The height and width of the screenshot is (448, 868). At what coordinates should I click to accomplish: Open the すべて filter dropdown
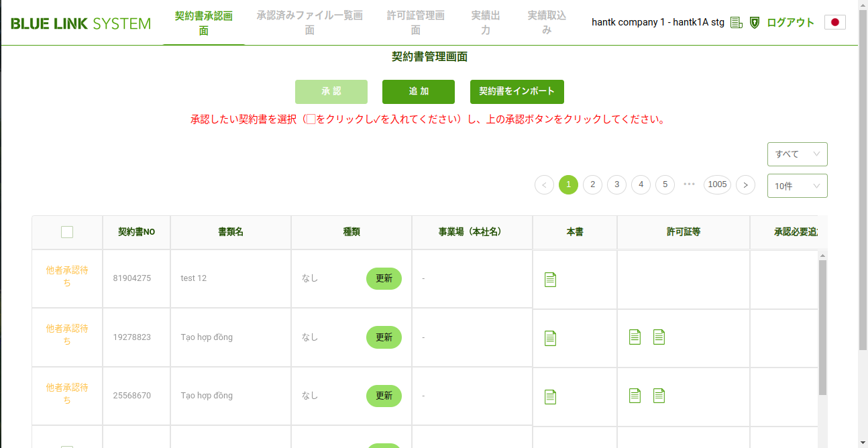tap(798, 154)
